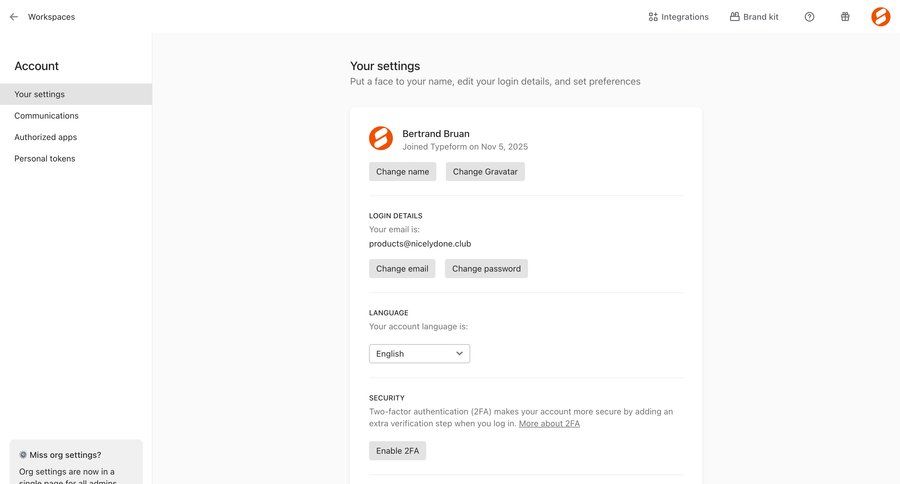Open Authorized apps in the sidebar
Image resolution: width=900 pixels, height=484 pixels.
(x=45, y=137)
